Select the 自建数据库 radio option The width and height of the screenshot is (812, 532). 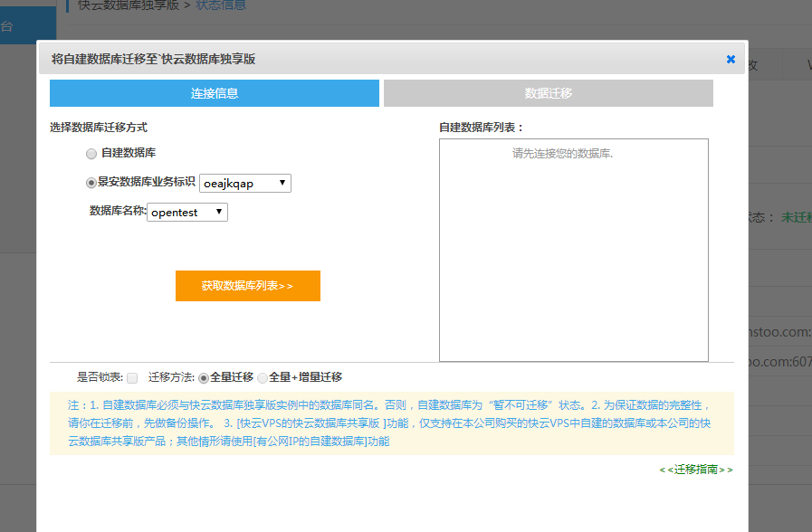(91, 154)
